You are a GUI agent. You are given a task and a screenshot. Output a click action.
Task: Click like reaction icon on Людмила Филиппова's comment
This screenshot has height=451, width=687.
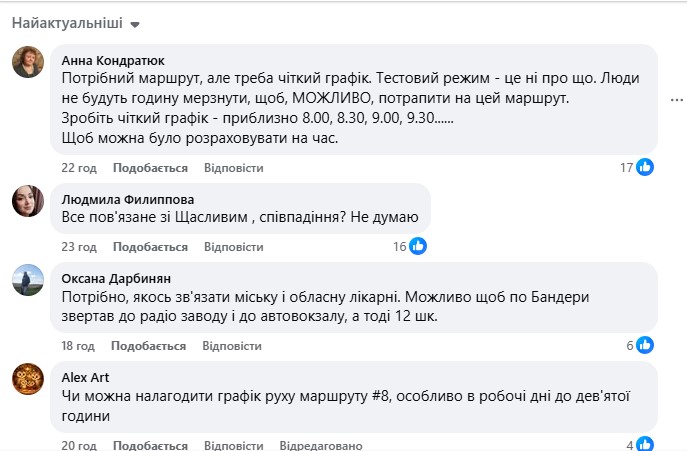pos(418,246)
